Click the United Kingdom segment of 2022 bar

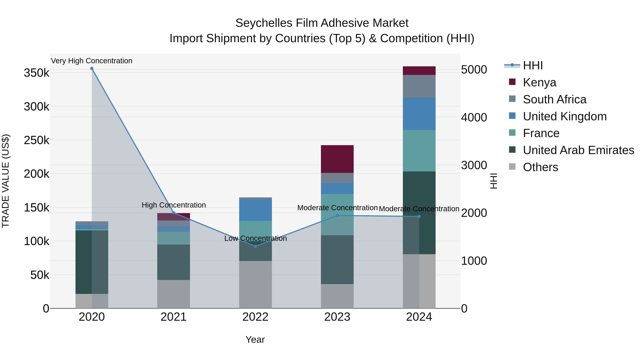(x=255, y=210)
